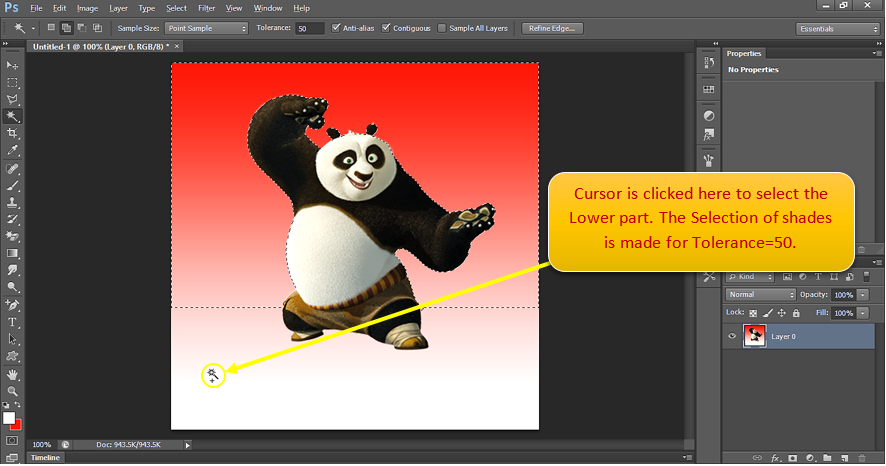
Task: Toggle Lock all padlock icon
Action: [x=796, y=313]
